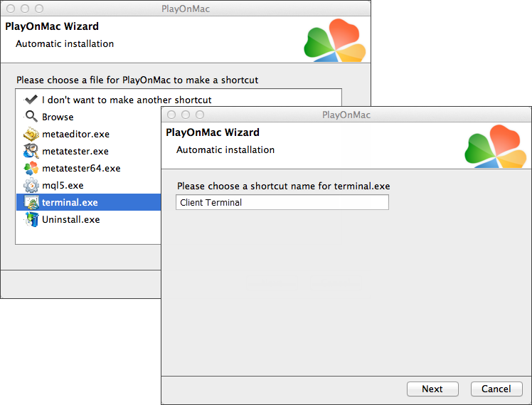Click the PlayOnMac logo in back window
The height and width of the screenshot is (405, 532).
[x=333, y=41]
